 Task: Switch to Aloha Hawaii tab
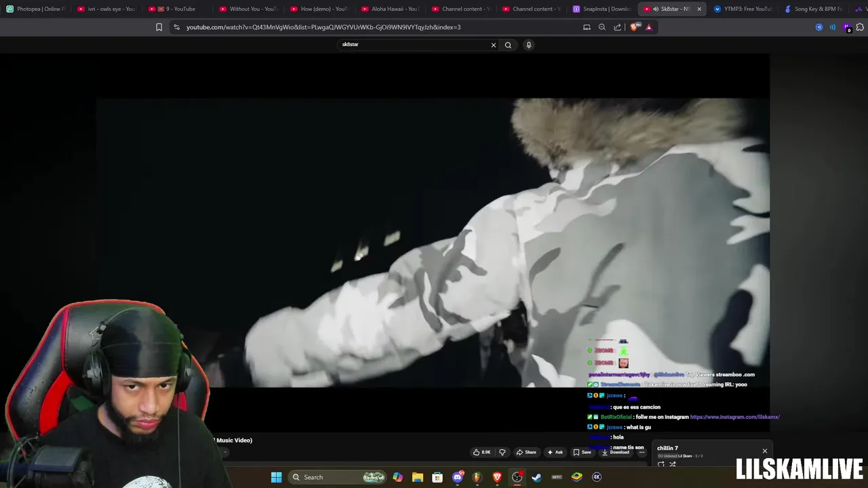click(390, 9)
